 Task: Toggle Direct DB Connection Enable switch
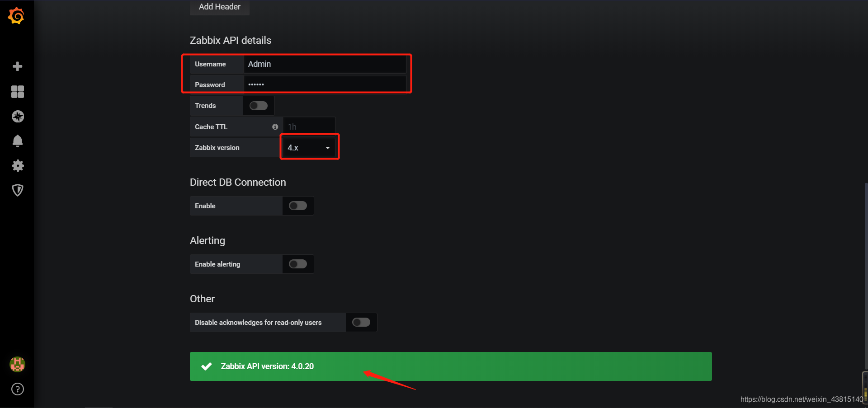point(298,206)
